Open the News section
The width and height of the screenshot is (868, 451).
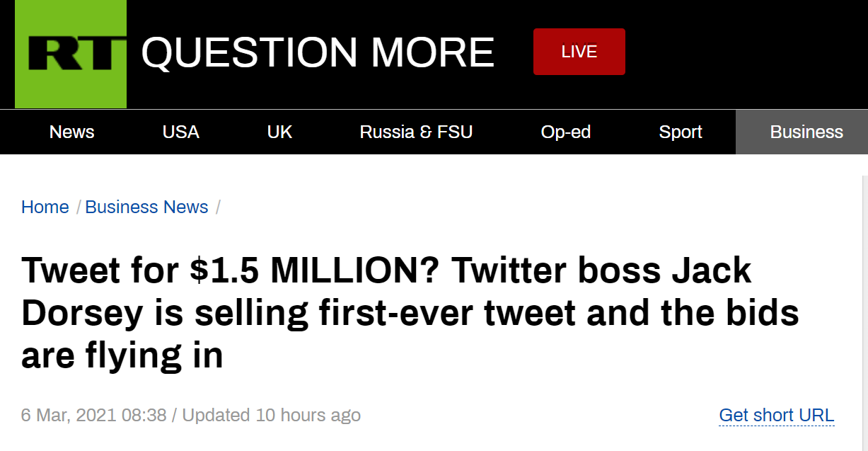72,132
